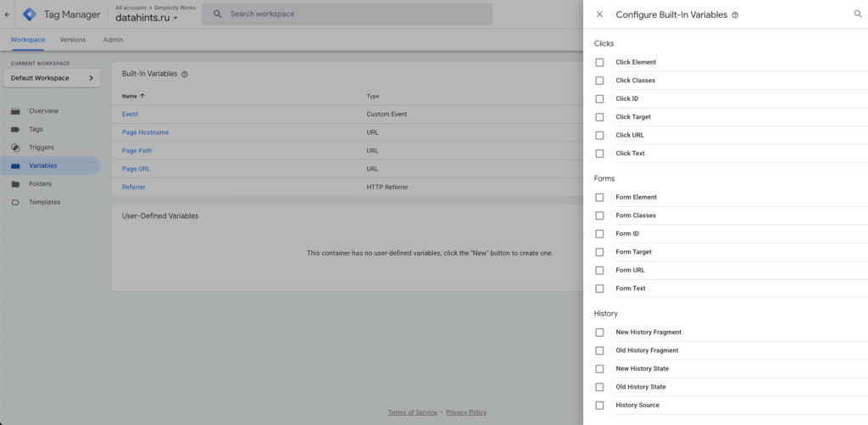Sort by the Name column header
868x425 pixels.
129,96
